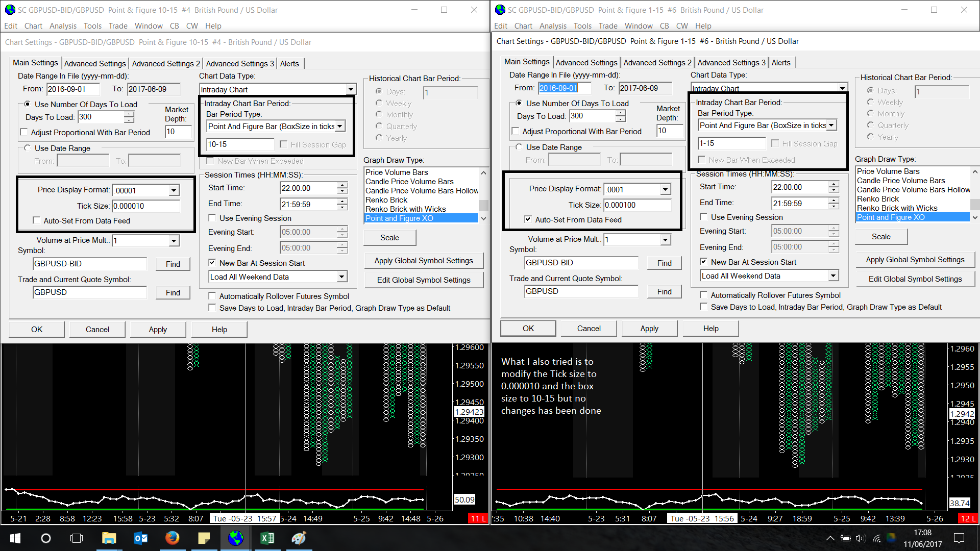Screen dimensions: 980x551
Task: Open File Explorer from taskbar
Action: click(109, 538)
